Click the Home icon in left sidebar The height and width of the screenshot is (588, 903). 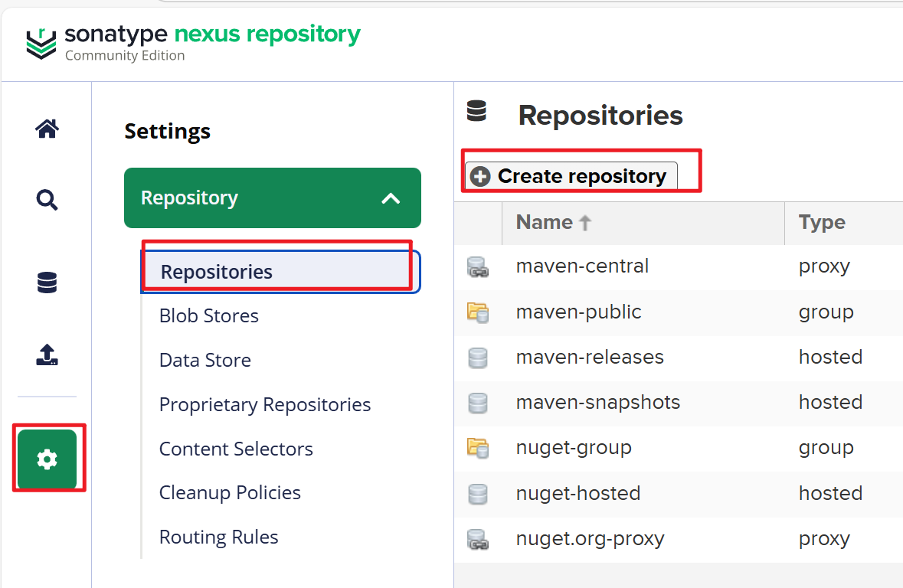(x=47, y=129)
